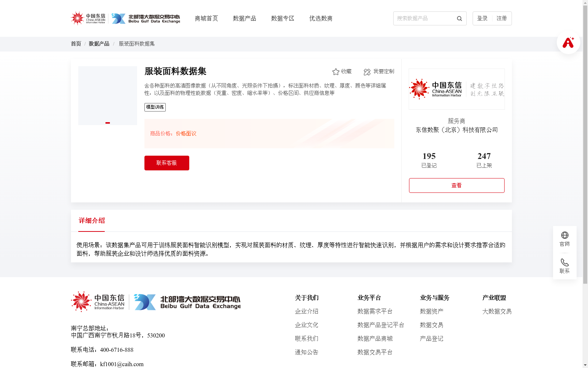This screenshot has height=368, width=588.
Task: Open the 数据产品 navigation menu
Action: click(x=244, y=18)
